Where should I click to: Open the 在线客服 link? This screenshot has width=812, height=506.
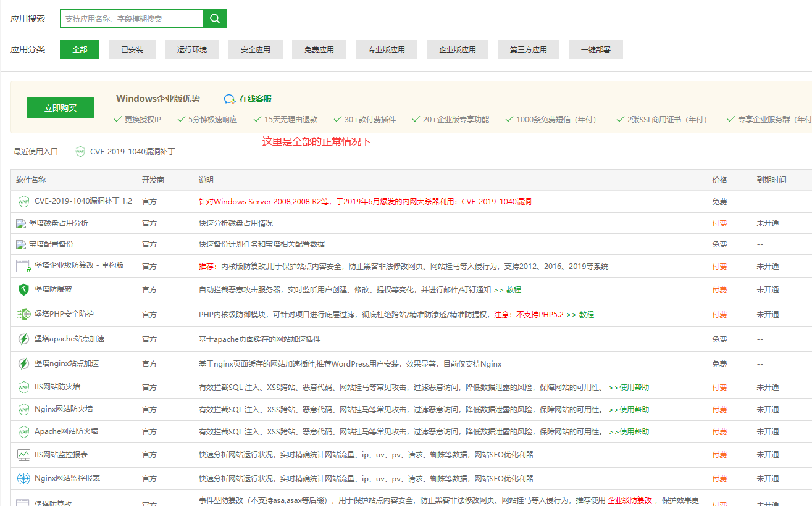(256, 99)
